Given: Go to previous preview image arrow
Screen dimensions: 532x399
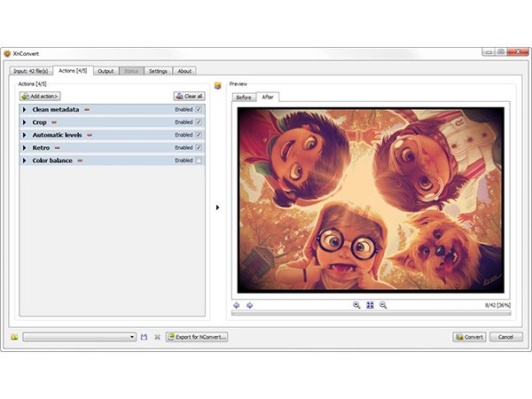Looking at the screenshot, I should tap(237, 305).
